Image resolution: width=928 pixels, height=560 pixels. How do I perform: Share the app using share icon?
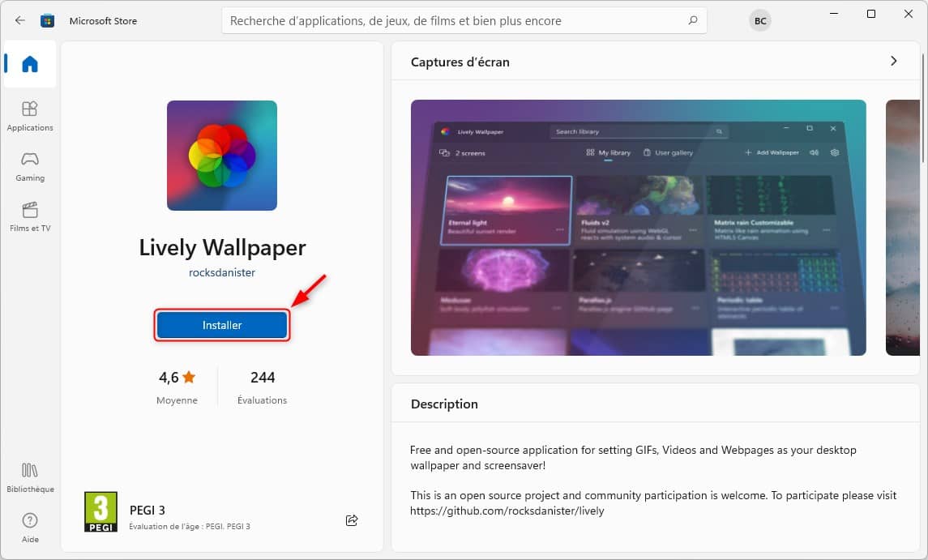[352, 520]
